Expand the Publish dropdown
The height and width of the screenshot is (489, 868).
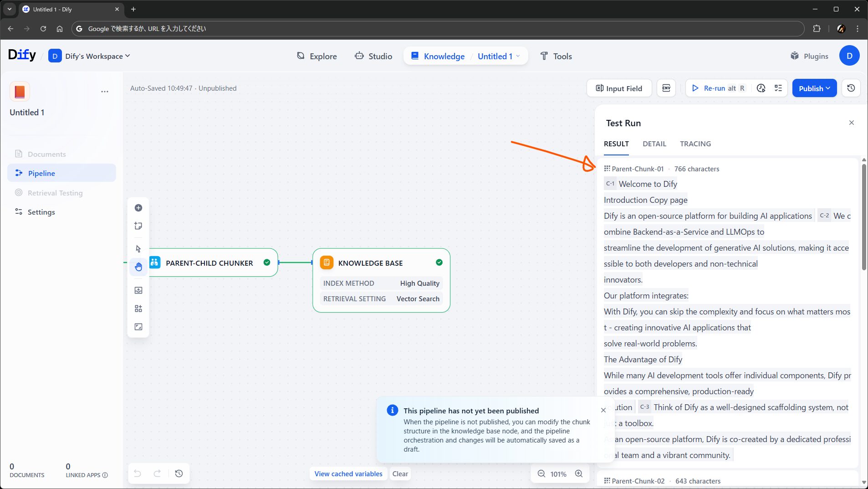click(814, 88)
